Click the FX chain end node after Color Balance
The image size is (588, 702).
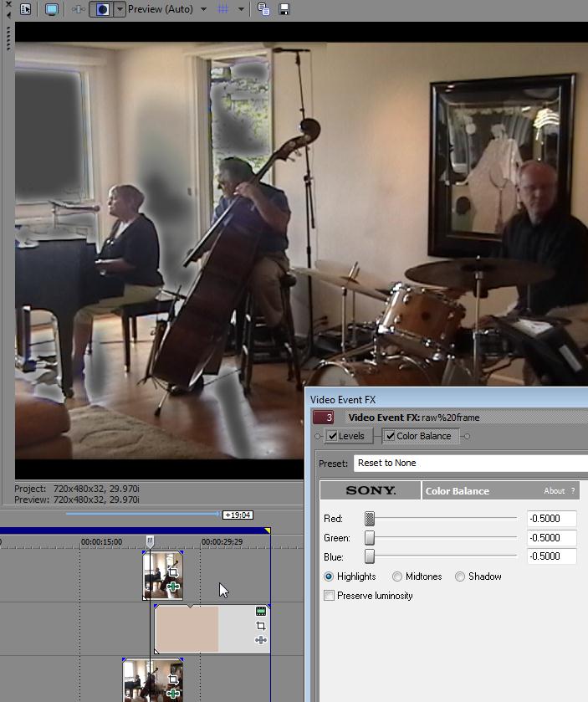pos(467,436)
